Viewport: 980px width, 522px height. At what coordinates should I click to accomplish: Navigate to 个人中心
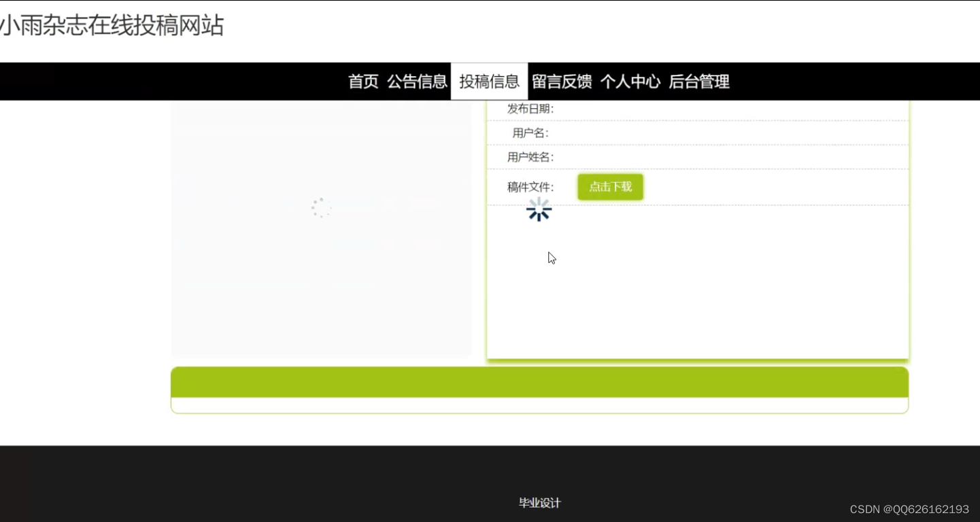click(x=630, y=82)
